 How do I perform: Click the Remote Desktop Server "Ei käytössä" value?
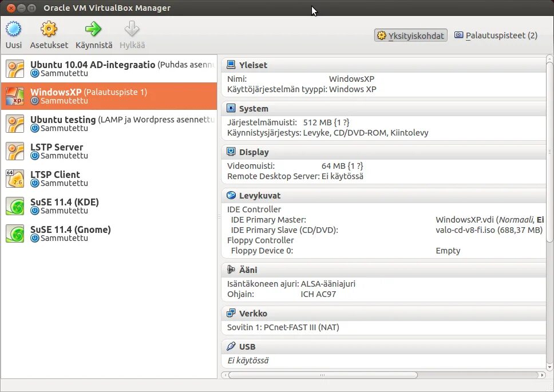(342, 176)
